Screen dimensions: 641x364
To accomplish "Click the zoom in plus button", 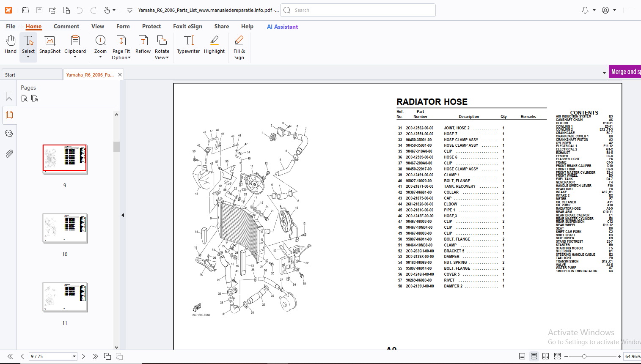I will click(619, 356).
